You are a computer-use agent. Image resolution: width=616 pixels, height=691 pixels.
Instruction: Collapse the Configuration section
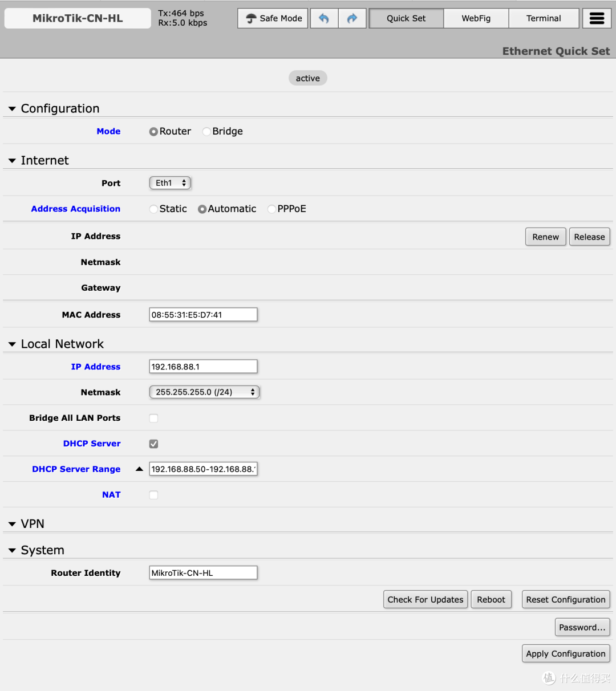pos(12,109)
